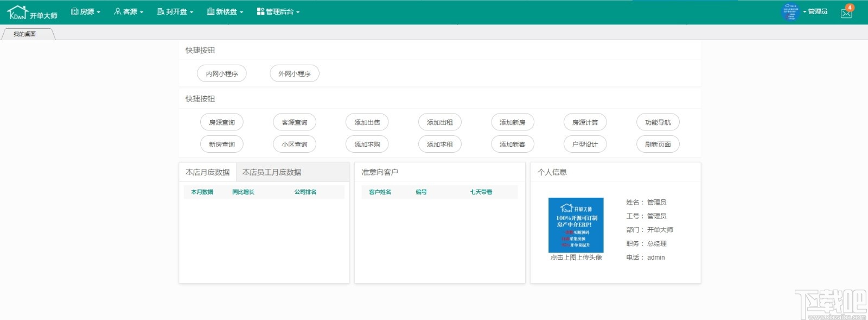Click the 添加出售 button
Image resolution: width=868 pixels, height=320 pixels.
pos(367,122)
